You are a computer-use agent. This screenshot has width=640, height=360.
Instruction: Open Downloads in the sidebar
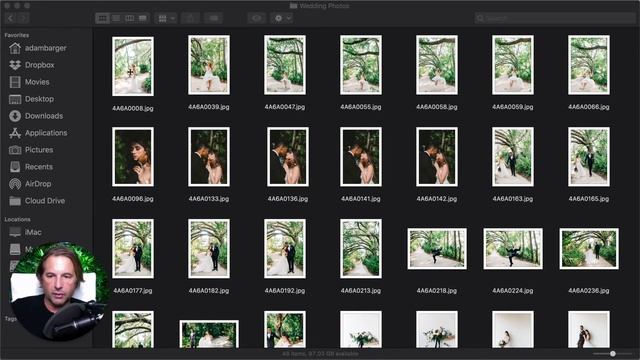point(36,116)
